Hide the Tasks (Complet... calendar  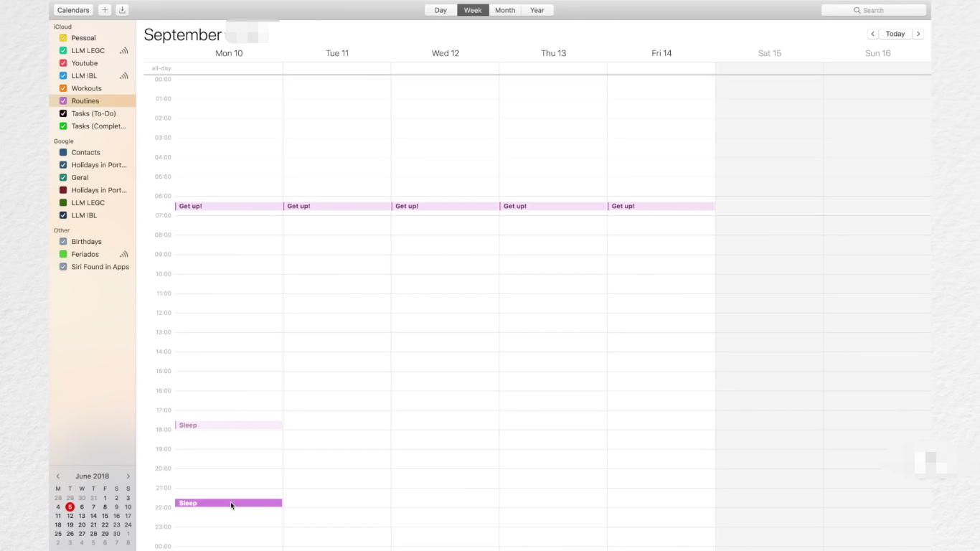point(63,126)
